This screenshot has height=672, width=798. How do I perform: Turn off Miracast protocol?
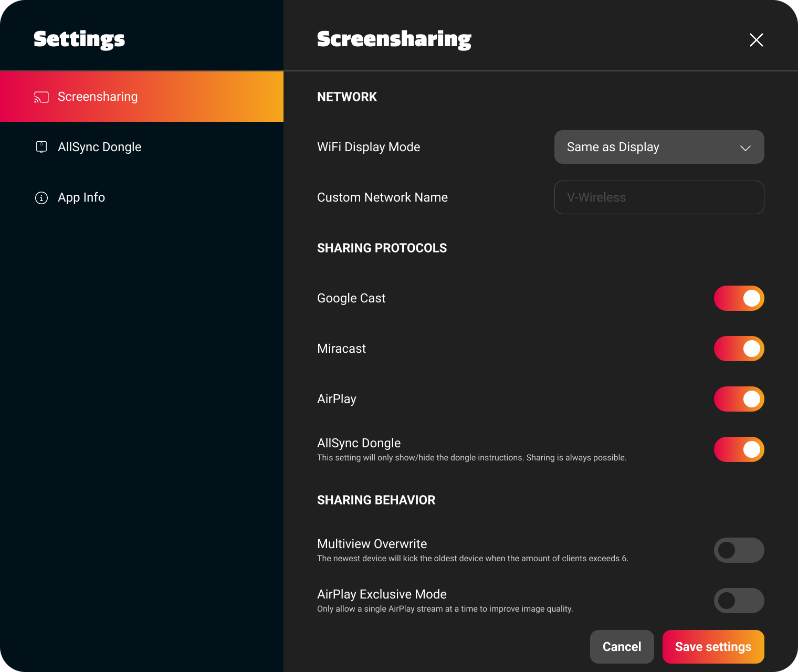[739, 349]
